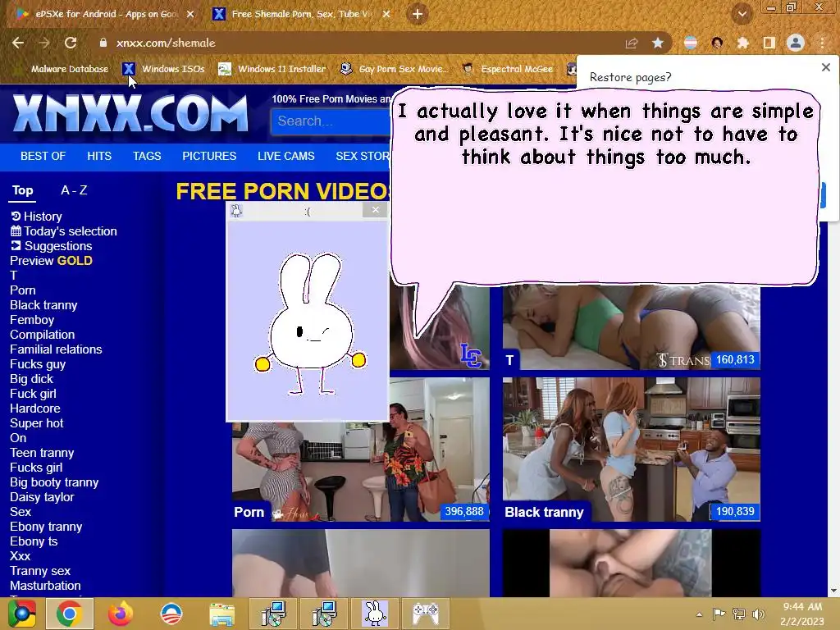This screenshot has height=630, width=840.
Task: Click the round avatar extension icon in toolbar
Action: point(717,43)
